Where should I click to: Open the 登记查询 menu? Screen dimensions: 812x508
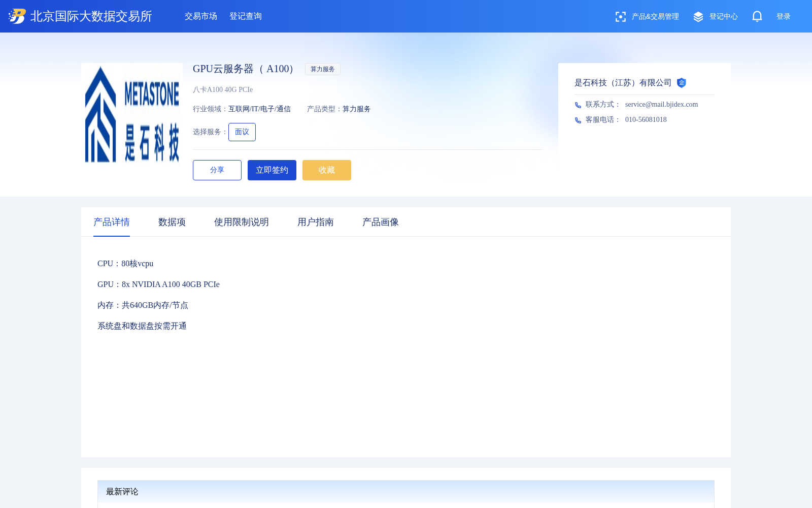[x=246, y=16]
